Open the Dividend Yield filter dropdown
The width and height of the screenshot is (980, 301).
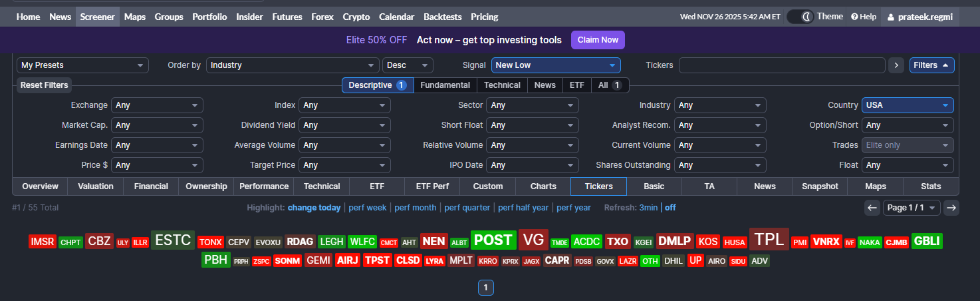click(344, 125)
